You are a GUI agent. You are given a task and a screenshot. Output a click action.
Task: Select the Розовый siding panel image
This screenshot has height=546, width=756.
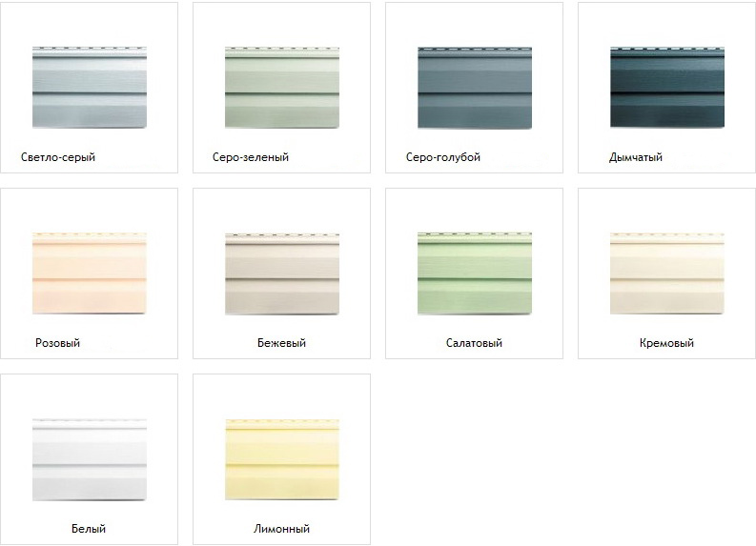(90, 273)
